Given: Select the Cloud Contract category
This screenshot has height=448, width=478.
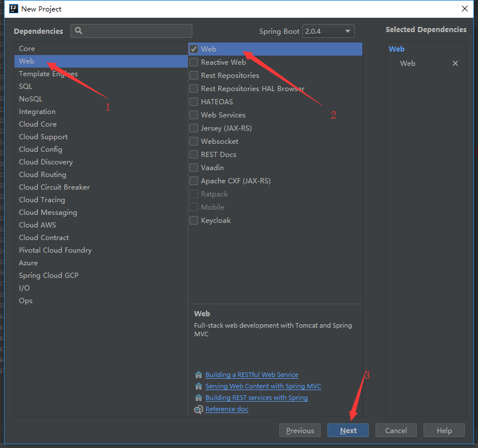Looking at the screenshot, I should click(101, 237).
